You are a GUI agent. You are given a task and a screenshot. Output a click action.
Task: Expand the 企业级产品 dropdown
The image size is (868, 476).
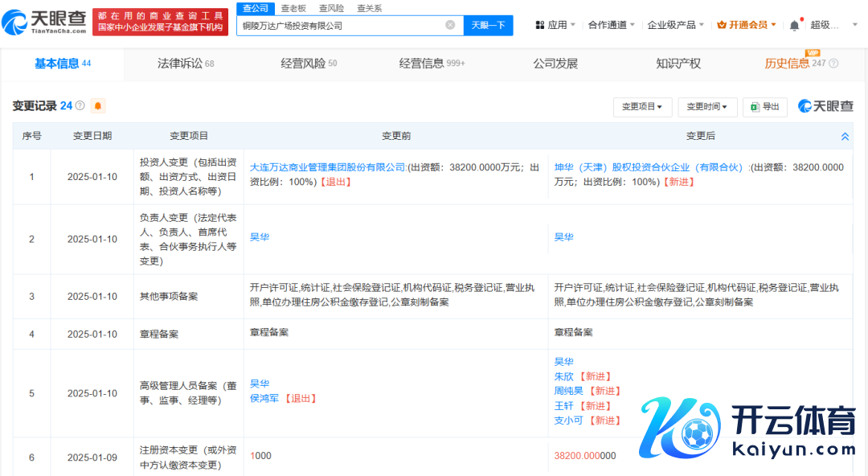coord(676,25)
